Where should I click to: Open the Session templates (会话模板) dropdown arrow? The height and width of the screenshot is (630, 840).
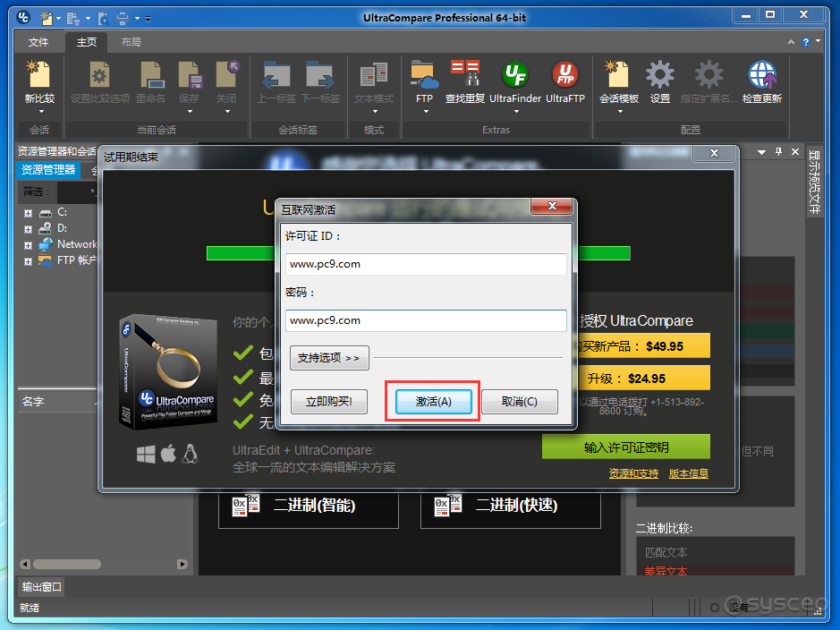(620, 112)
